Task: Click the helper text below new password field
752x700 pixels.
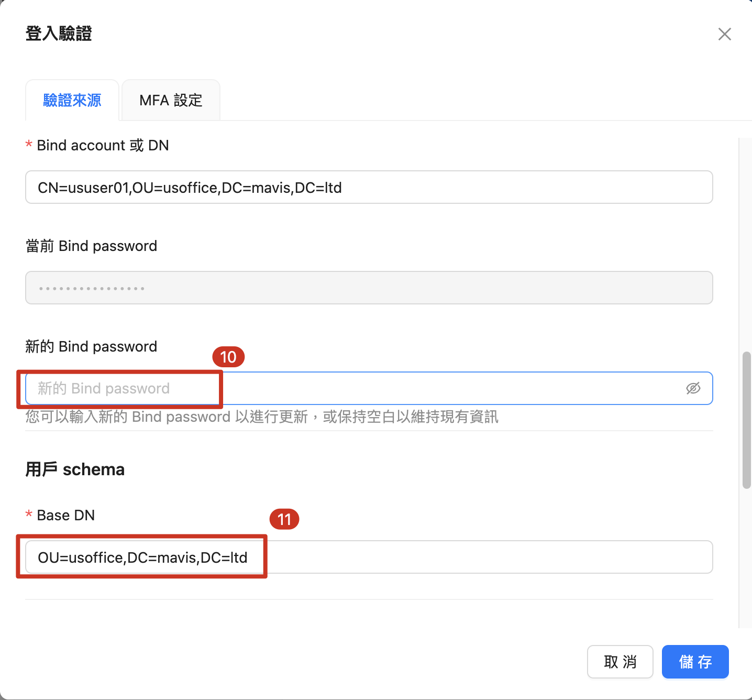Action: 262,417
